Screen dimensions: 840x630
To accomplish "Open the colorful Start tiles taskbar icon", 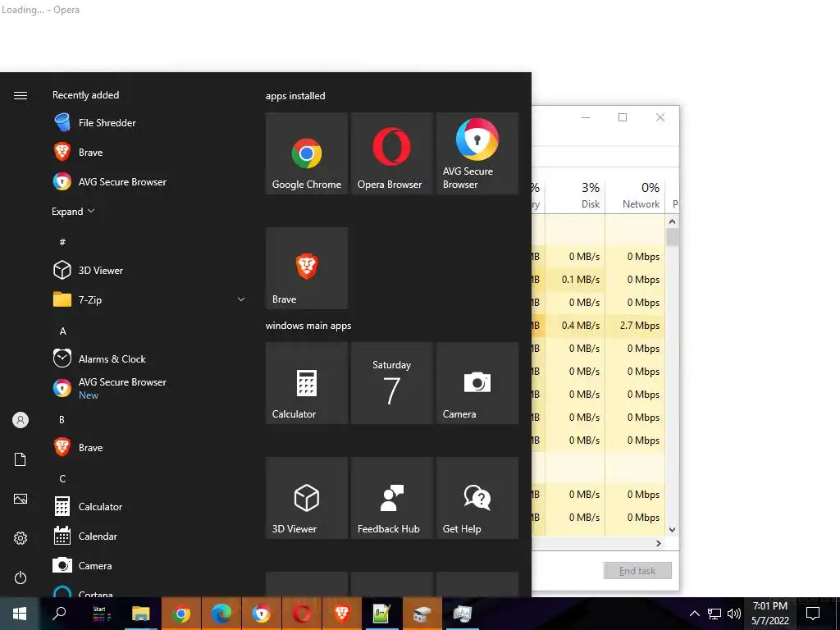I will (101, 614).
